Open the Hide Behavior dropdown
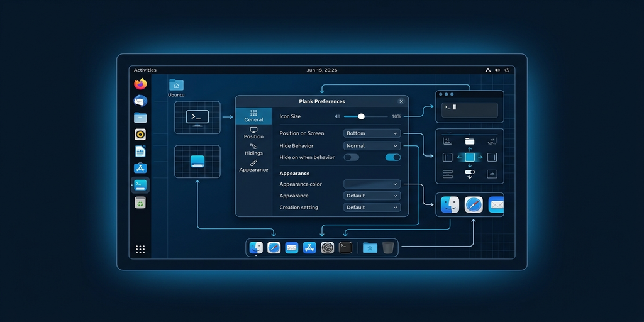Screen dimensions: 644x322 coord(372,145)
